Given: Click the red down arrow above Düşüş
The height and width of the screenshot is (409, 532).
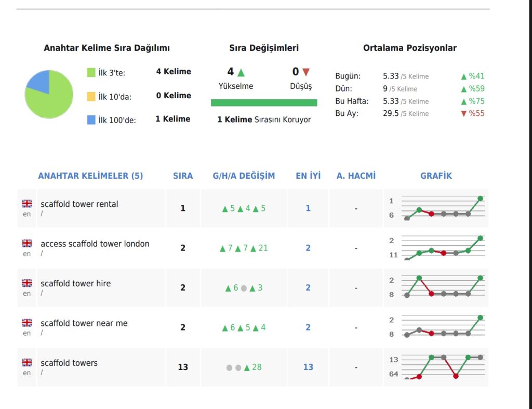Looking at the screenshot, I should (x=305, y=72).
